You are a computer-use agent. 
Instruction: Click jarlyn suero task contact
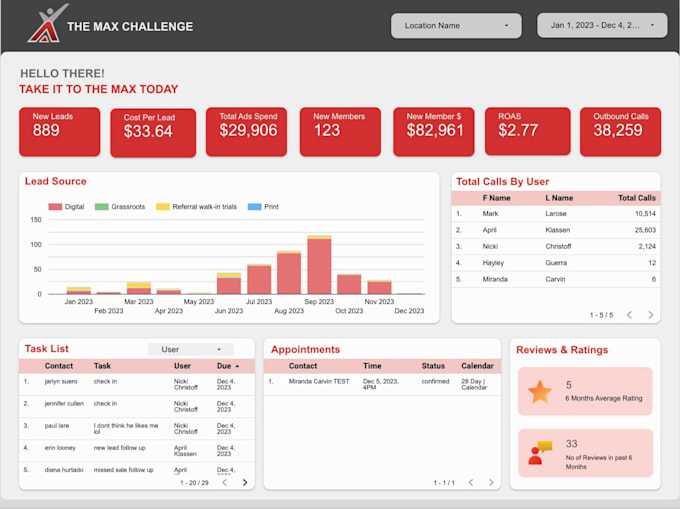61,382
